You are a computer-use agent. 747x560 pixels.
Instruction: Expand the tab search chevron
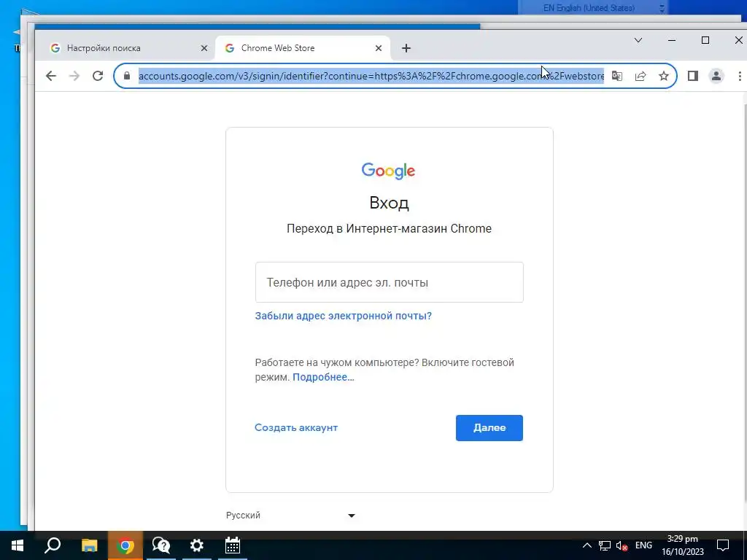[x=638, y=40]
